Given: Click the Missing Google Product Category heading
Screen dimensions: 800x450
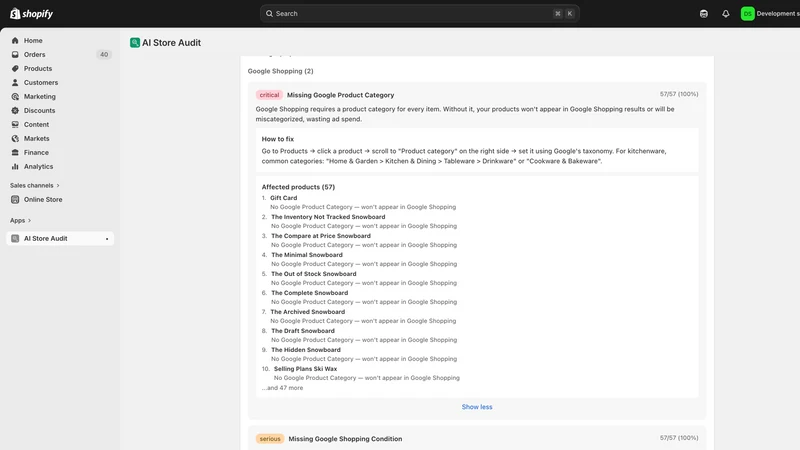Looking at the screenshot, I should pyautogui.click(x=340, y=95).
